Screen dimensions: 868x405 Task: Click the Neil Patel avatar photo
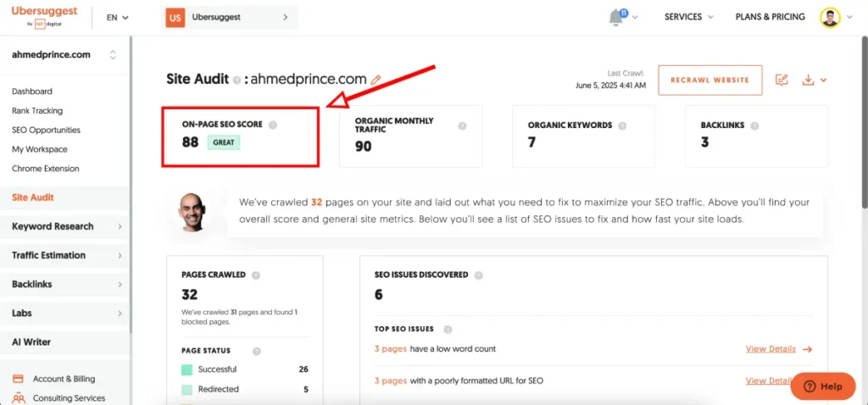click(x=192, y=212)
